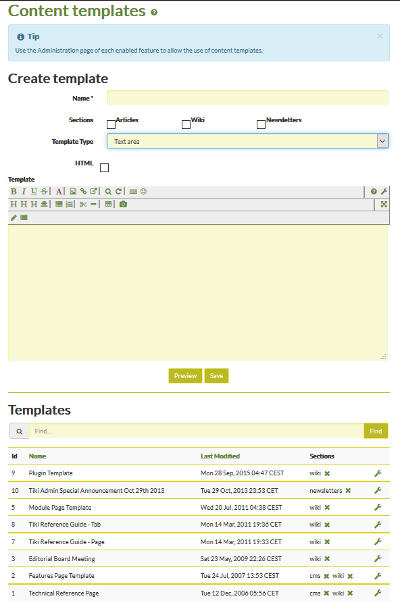400x609 pixels.
Task: Apply italic formatting in editor toolbar
Action: coord(24,191)
